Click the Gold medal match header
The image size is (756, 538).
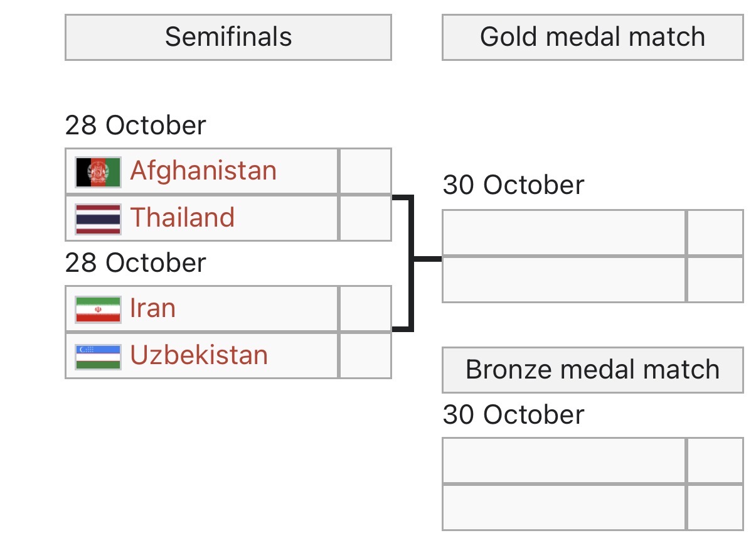pos(592,38)
